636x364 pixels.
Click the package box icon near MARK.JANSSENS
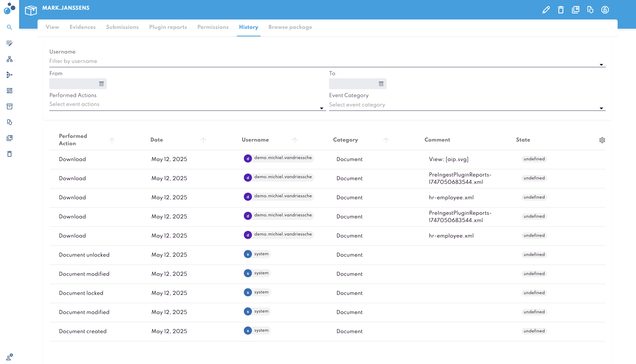[x=31, y=10]
